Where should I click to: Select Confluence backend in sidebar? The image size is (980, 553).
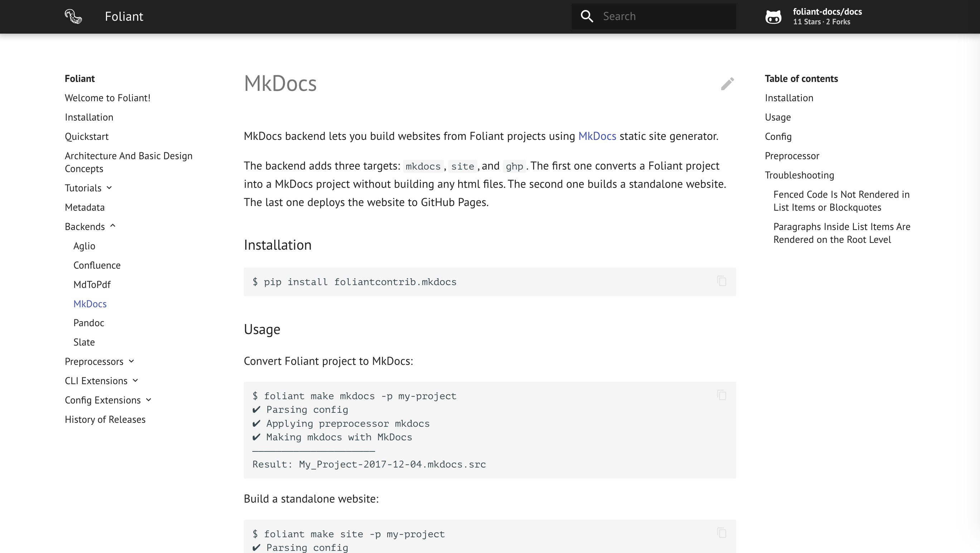[97, 265]
